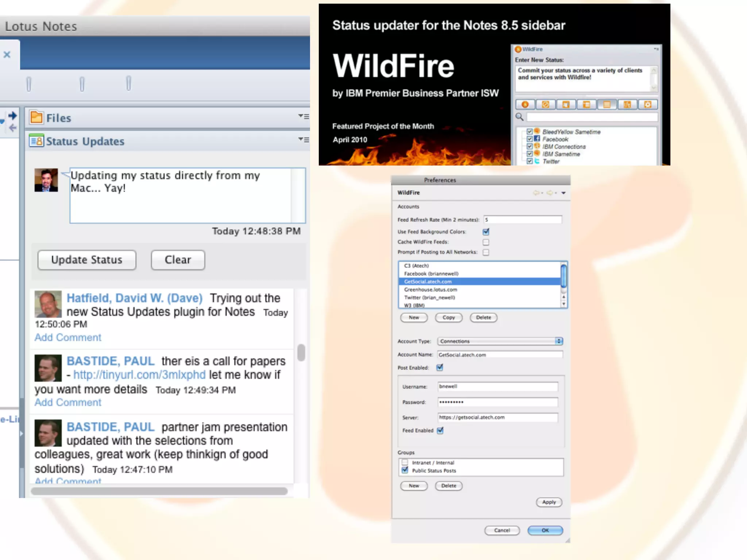Click the magnifier search icon in WildFire

coord(519,117)
